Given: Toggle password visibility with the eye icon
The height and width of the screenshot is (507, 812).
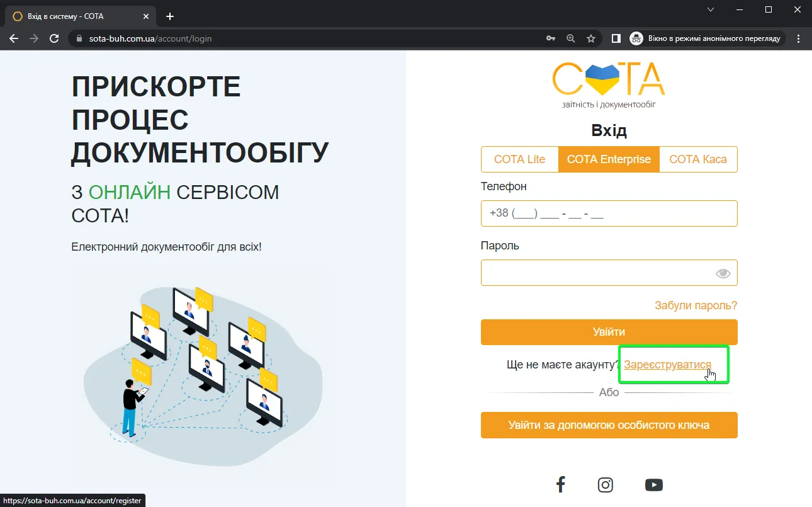Looking at the screenshot, I should tap(723, 273).
